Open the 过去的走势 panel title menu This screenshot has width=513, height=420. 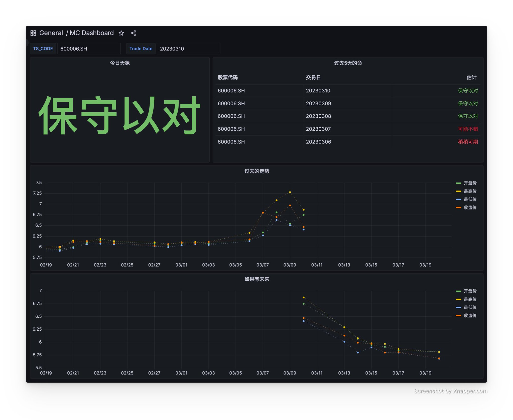point(257,171)
